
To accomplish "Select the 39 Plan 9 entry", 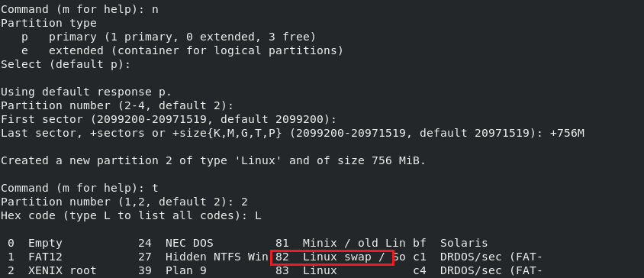I will click(172, 271).
